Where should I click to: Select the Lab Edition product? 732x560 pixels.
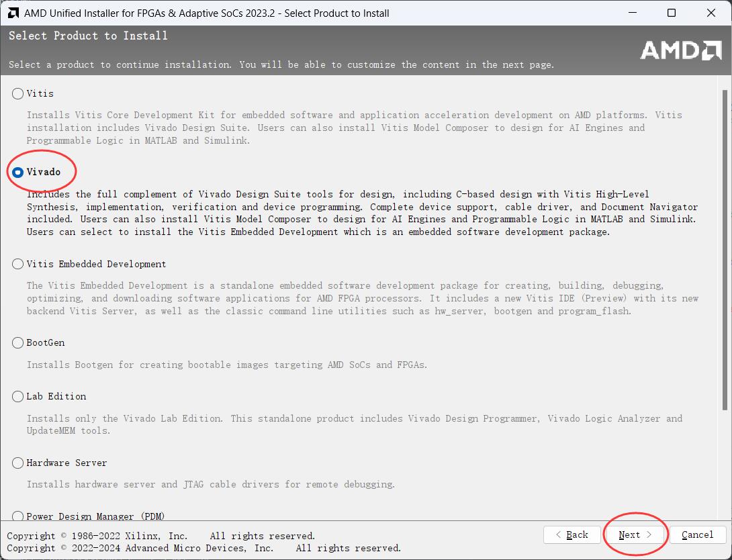coord(18,397)
